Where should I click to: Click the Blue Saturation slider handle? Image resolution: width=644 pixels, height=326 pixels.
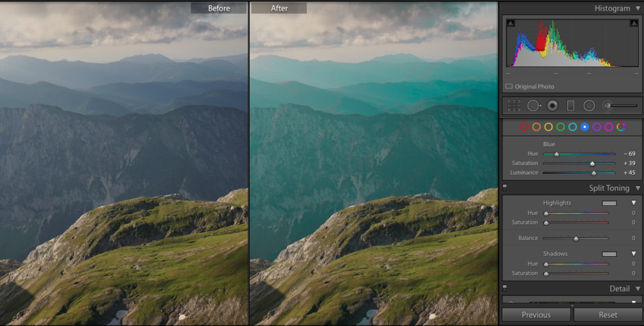point(592,163)
